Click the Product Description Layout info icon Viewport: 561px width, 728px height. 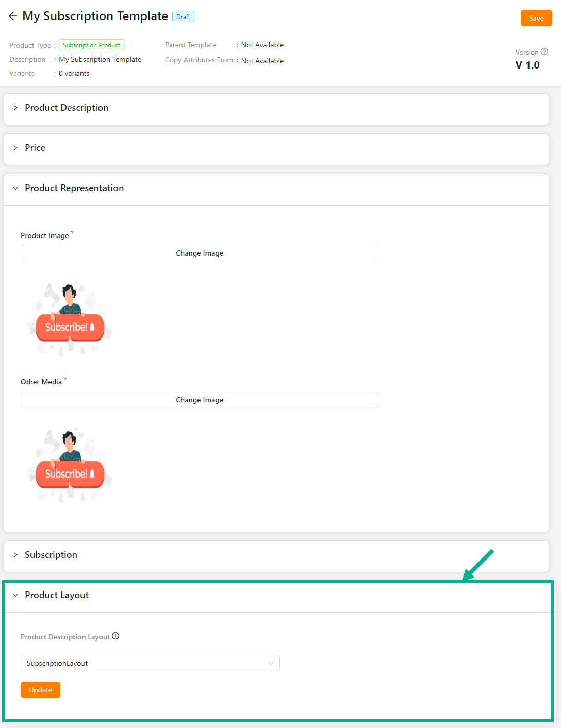115,636
